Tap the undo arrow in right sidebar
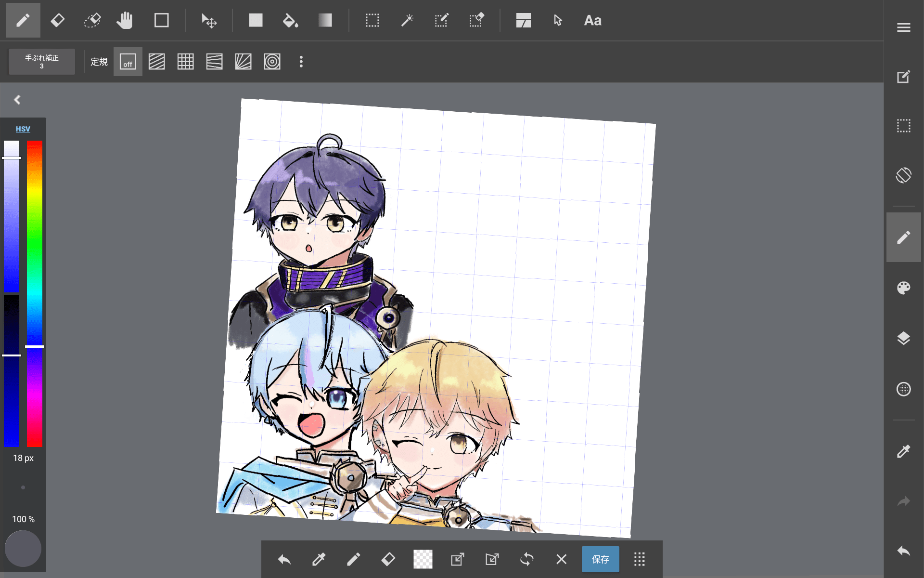This screenshot has height=578, width=924. 903,551
